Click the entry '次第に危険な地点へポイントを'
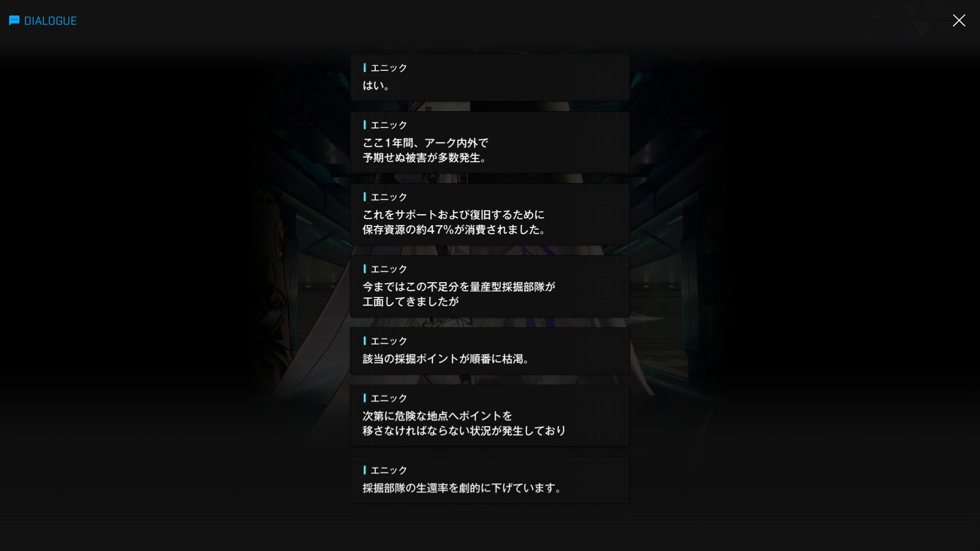This screenshot has width=980, height=551. (x=490, y=416)
